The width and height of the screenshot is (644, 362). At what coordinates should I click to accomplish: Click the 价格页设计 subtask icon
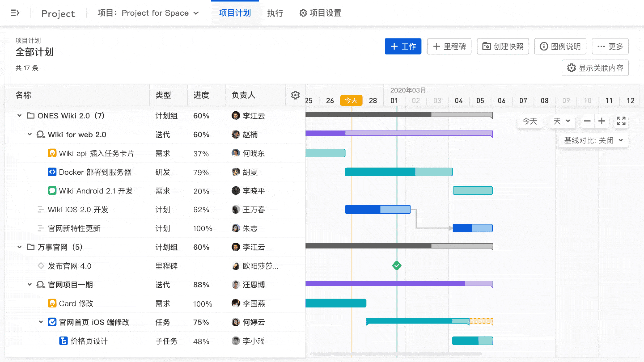63,341
